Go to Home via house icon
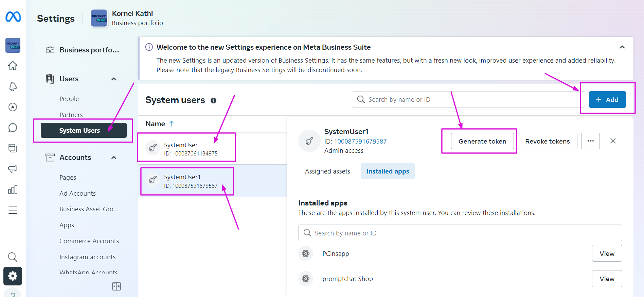Image resolution: width=644 pixels, height=297 pixels. (13, 66)
